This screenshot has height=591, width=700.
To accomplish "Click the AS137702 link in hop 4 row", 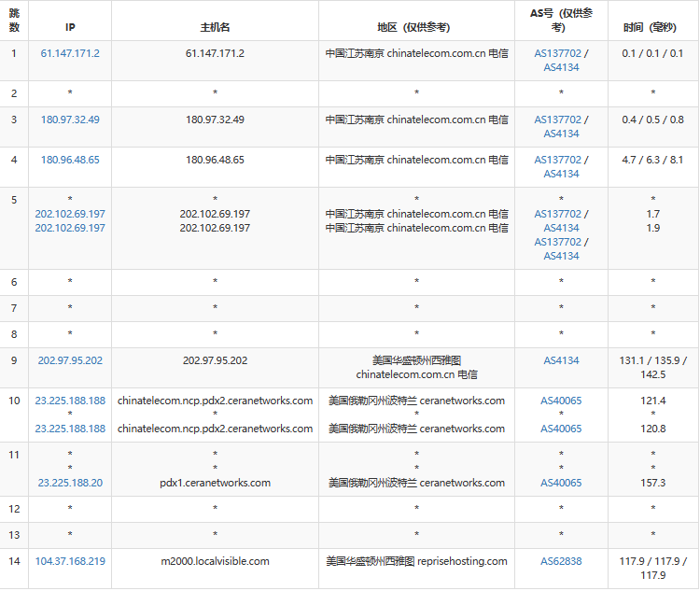I will [557, 160].
